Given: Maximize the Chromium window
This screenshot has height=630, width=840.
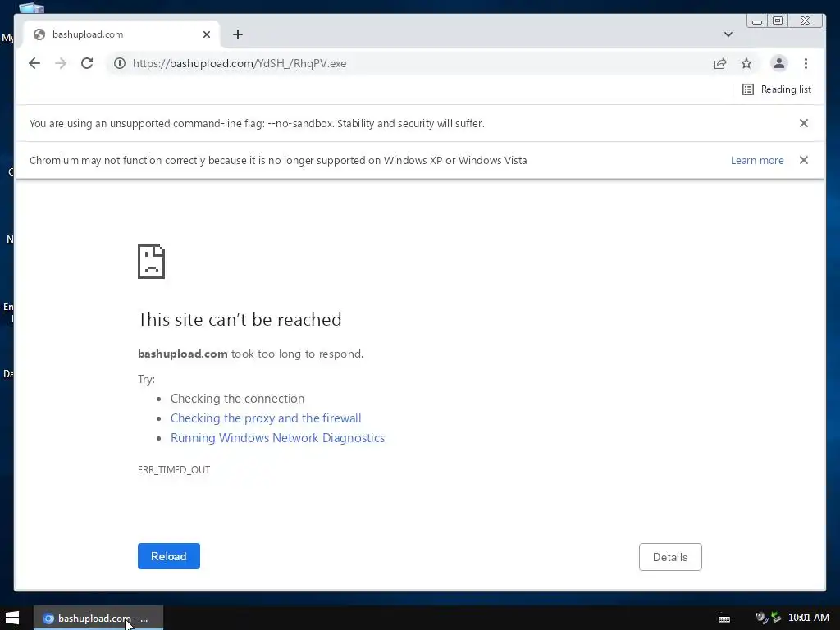Looking at the screenshot, I should 778,21.
